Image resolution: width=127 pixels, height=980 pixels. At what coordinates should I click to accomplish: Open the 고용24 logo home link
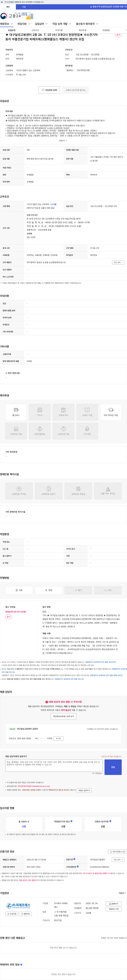tap(11, 16)
